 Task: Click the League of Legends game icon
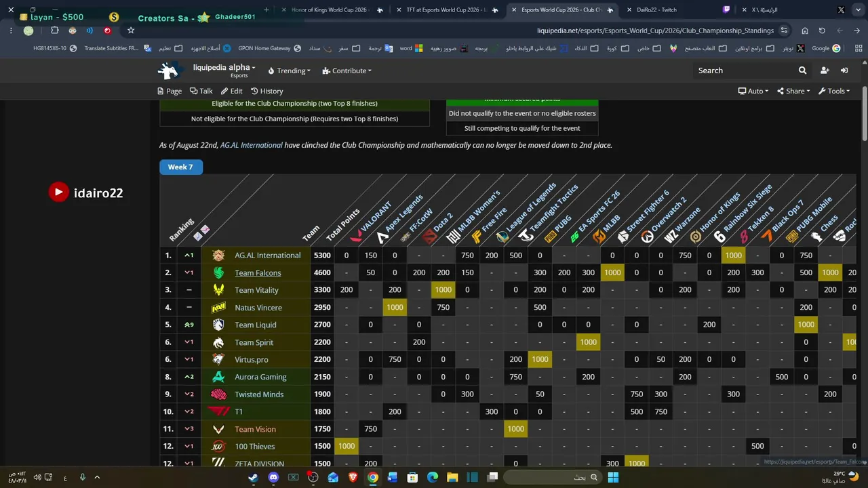[x=502, y=237]
